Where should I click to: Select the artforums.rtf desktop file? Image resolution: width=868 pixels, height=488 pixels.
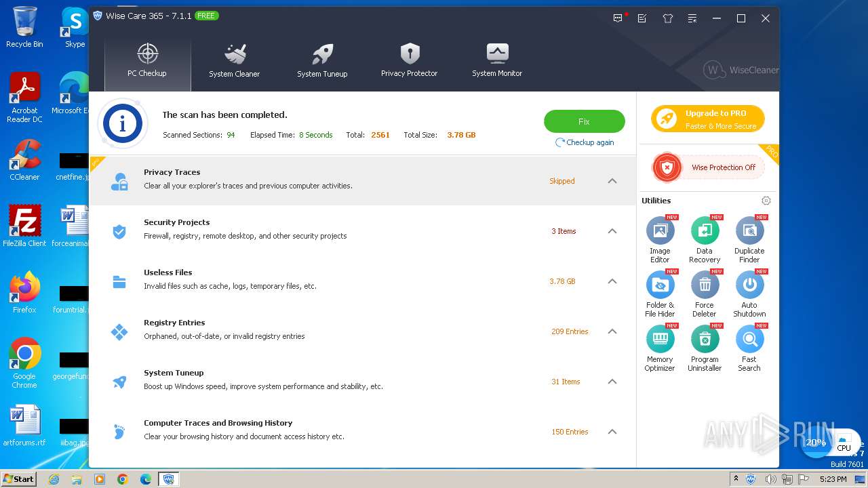point(24,426)
